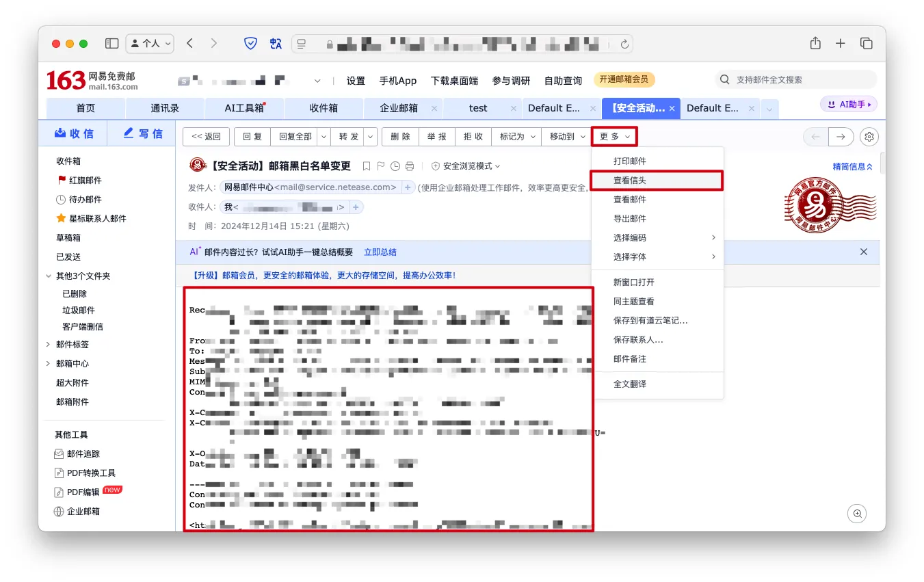Switch to the 收件箱 tab

[324, 108]
